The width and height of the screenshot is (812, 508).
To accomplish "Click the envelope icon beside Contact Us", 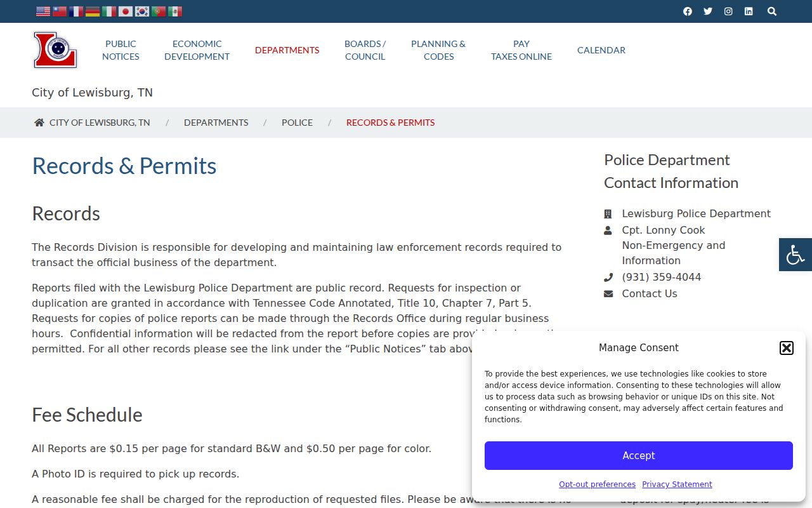I will coord(608,294).
